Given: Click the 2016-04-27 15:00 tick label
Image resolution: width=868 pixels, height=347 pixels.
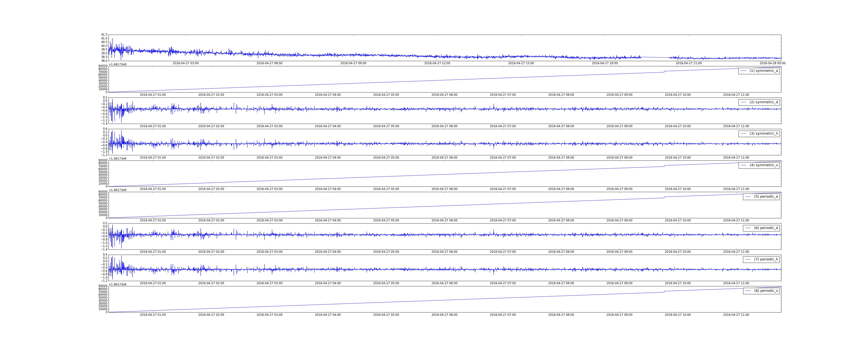Looking at the screenshot, I should [x=521, y=63].
